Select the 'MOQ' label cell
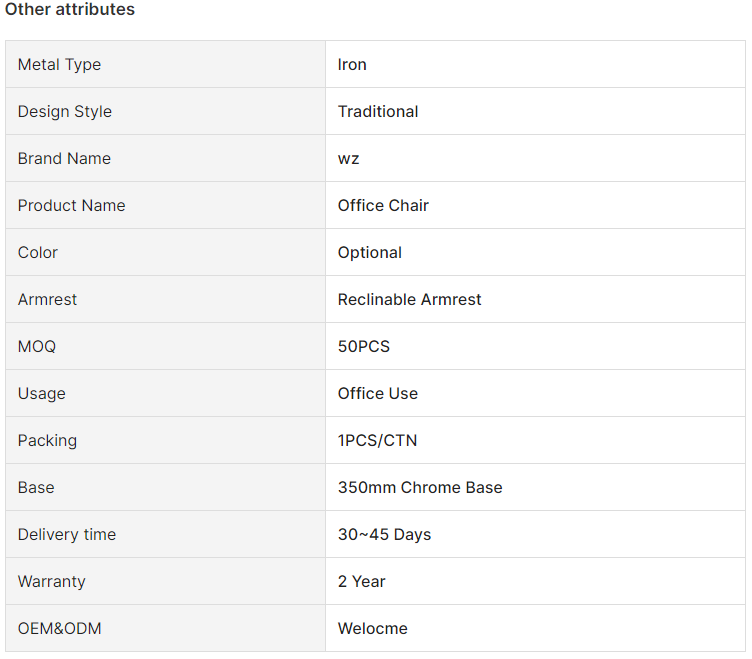The width and height of the screenshot is (752, 659). [165, 346]
